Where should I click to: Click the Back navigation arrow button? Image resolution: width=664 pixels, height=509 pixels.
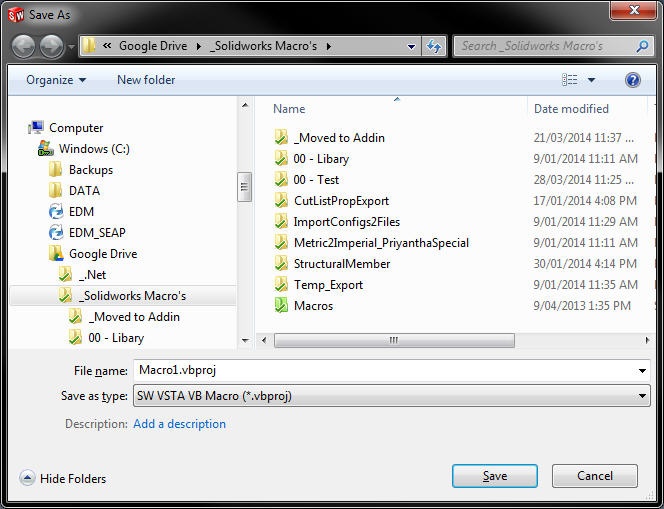23,46
